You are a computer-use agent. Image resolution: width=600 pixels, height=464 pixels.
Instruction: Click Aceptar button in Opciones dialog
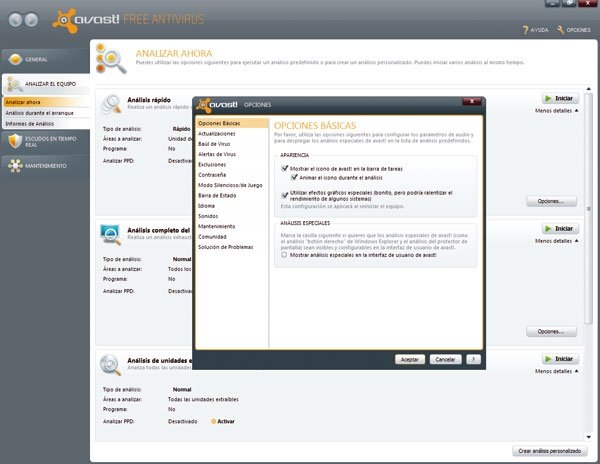point(409,360)
